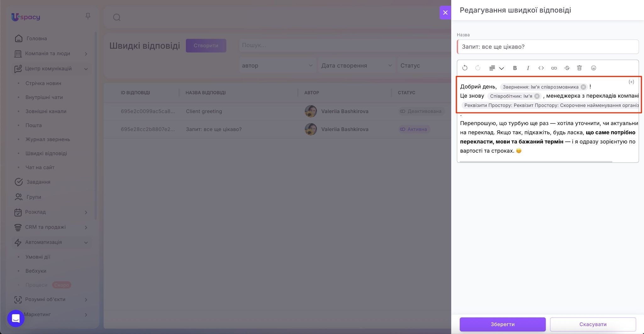This screenshot has width=644, height=334.
Task: Open text alignment dropdown
Action: coord(497,68)
